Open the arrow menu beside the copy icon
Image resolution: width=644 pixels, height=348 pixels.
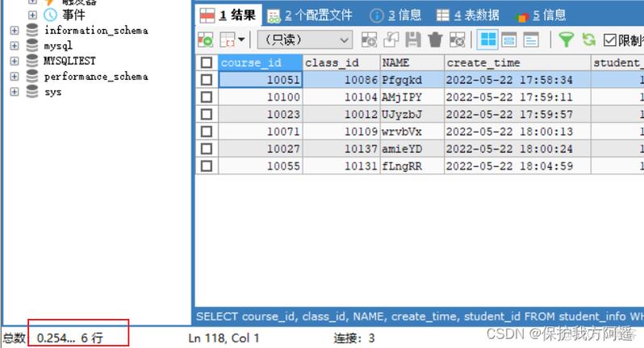[x=241, y=40]
